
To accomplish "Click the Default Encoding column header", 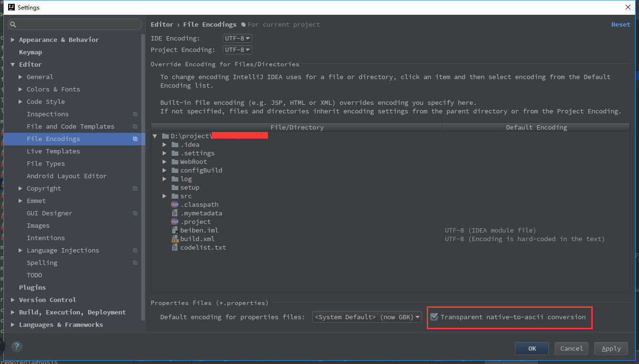I will coord(536,127).
